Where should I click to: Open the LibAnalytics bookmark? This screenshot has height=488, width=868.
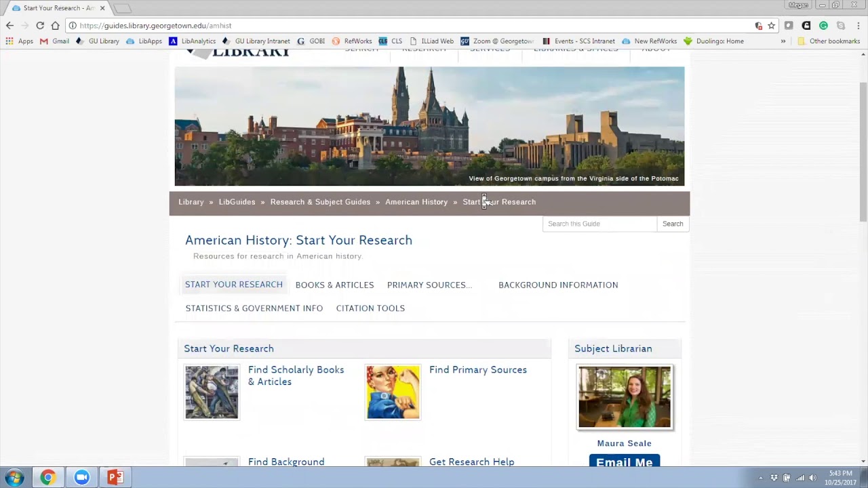[192, 41]
